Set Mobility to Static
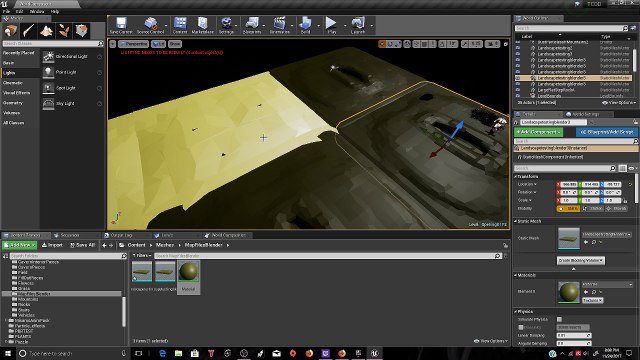 point(568,209)
